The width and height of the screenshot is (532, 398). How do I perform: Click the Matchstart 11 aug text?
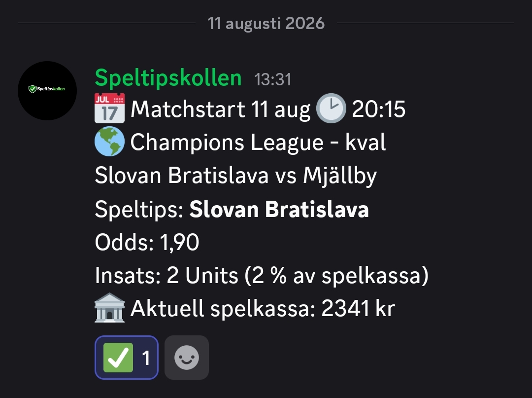coord(221,109)
